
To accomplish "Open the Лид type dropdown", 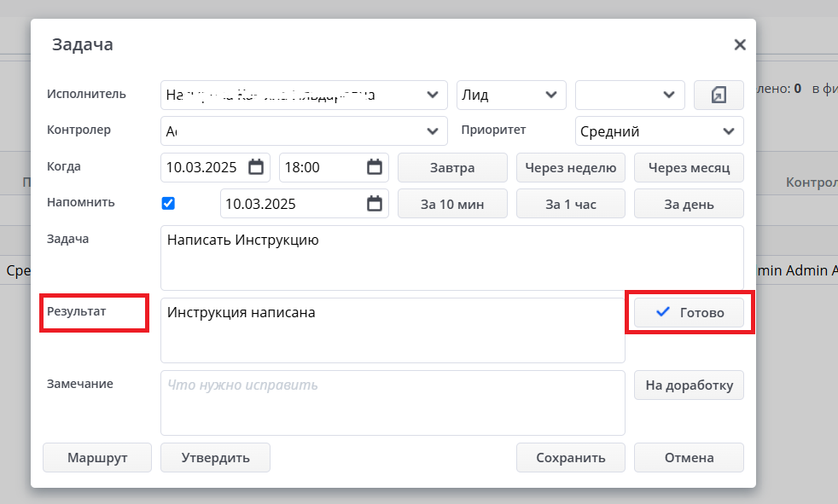I will [511, 95].
